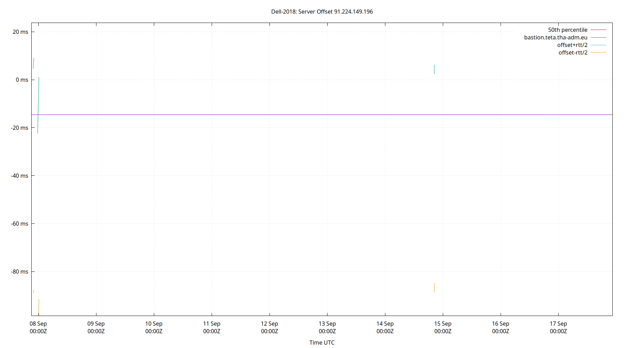Screen dimensions: 644x348
Task: Click the '08 Sep 00:00Z' x-axis label
Action: pos(38,327)
